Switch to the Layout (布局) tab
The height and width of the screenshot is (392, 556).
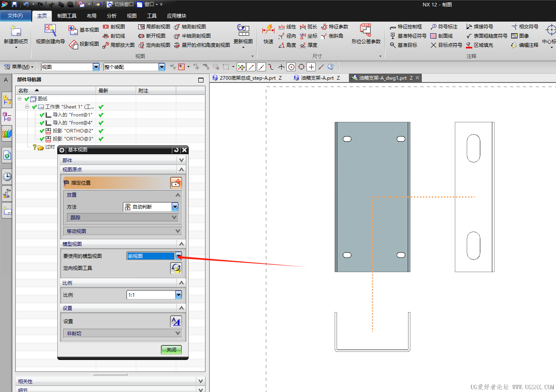(x=92, y=16)
